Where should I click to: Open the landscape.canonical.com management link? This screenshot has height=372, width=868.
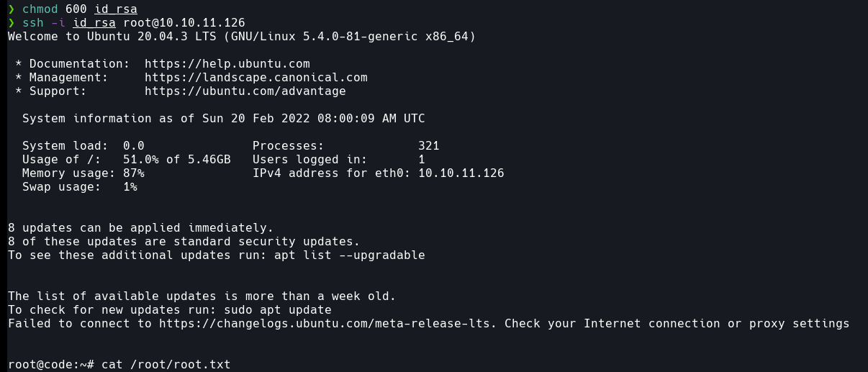pyautogui.click(x=256, y=78)
